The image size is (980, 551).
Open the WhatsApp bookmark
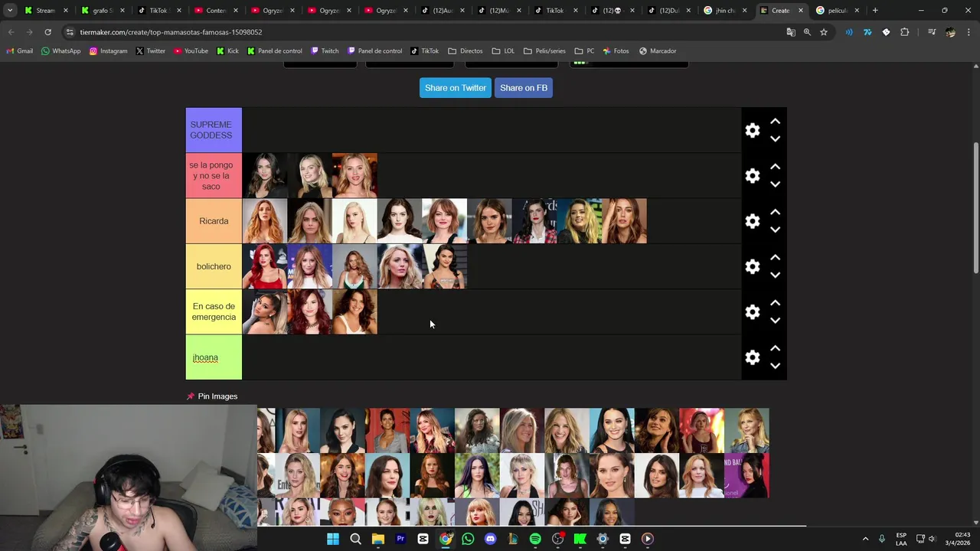tap(61, 51)
